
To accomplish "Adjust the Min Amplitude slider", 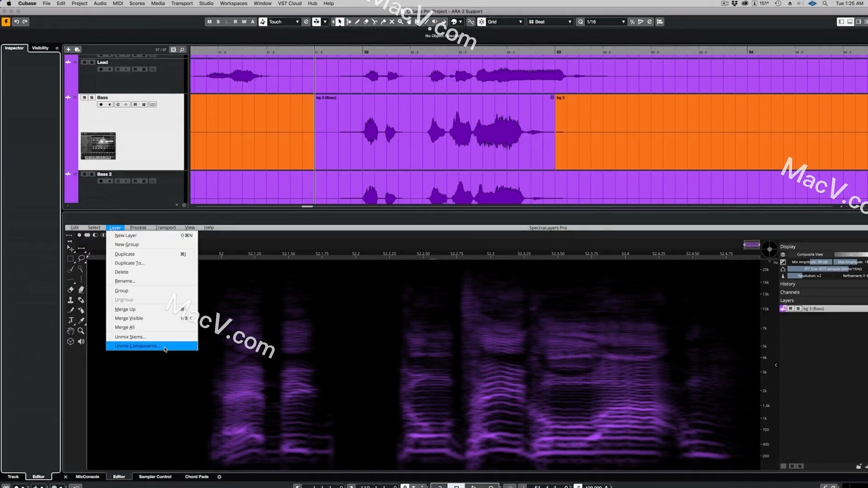I will coord(809,262).
